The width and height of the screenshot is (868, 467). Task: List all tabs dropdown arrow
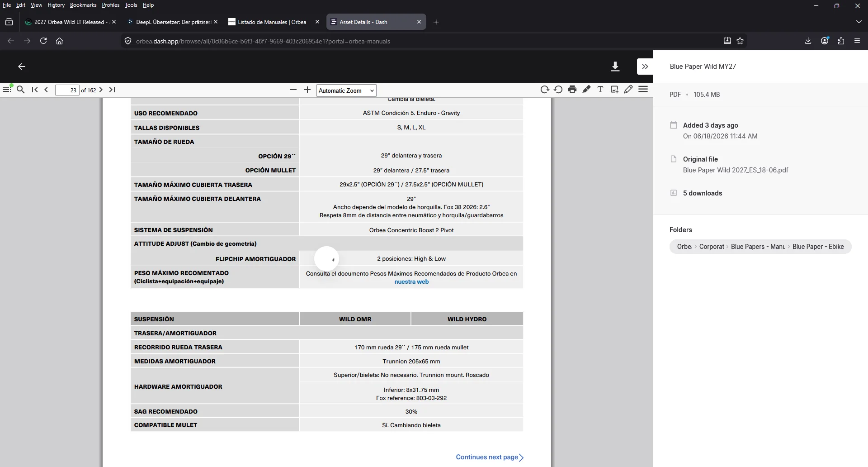click(859, 22)
